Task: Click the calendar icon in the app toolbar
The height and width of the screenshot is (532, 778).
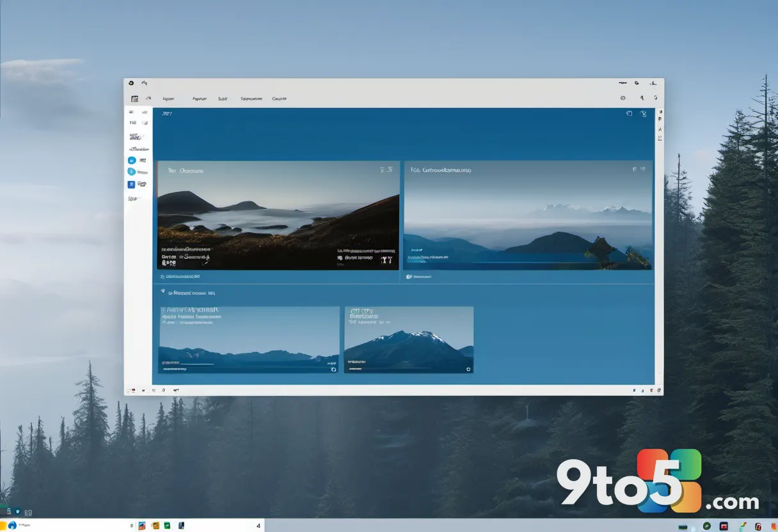Action: [x=134, y=98]
